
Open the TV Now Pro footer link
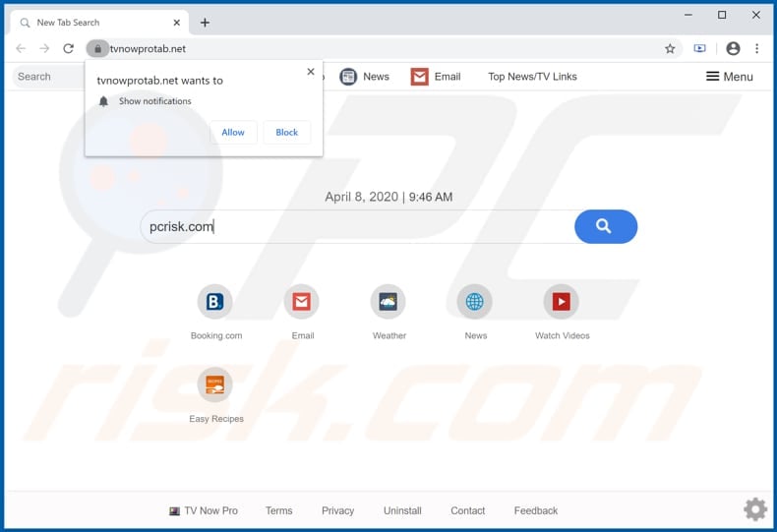pyautogui.click(x=204, y=510)
